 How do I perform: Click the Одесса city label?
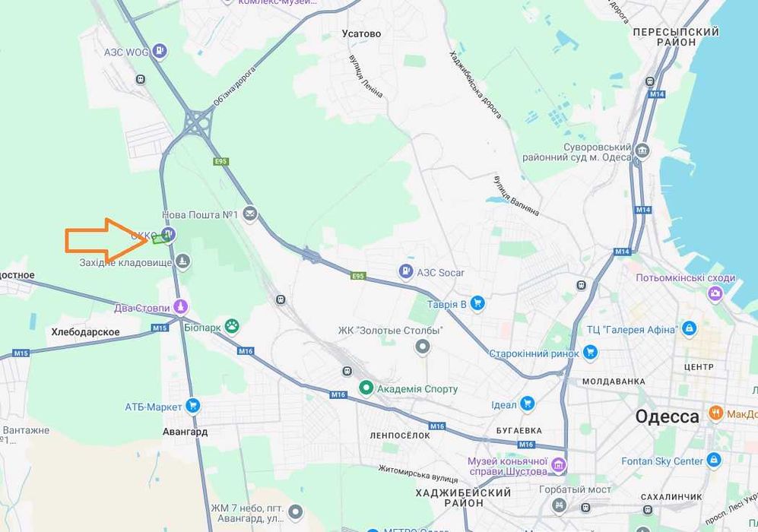[667, 416]
